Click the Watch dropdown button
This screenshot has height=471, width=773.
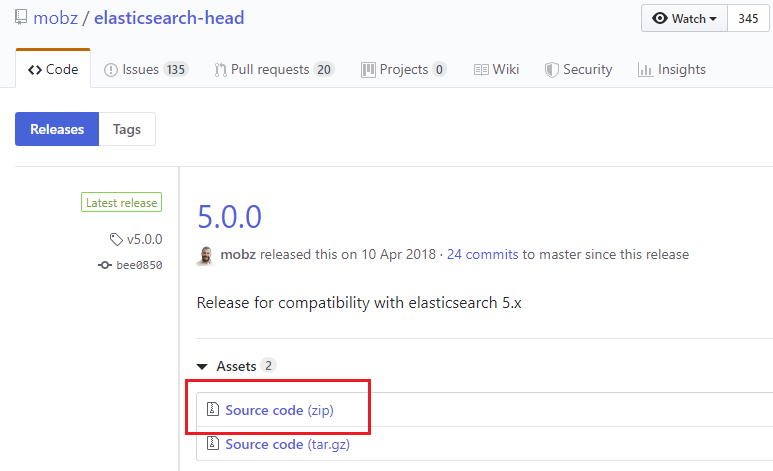tap(684, 18)
